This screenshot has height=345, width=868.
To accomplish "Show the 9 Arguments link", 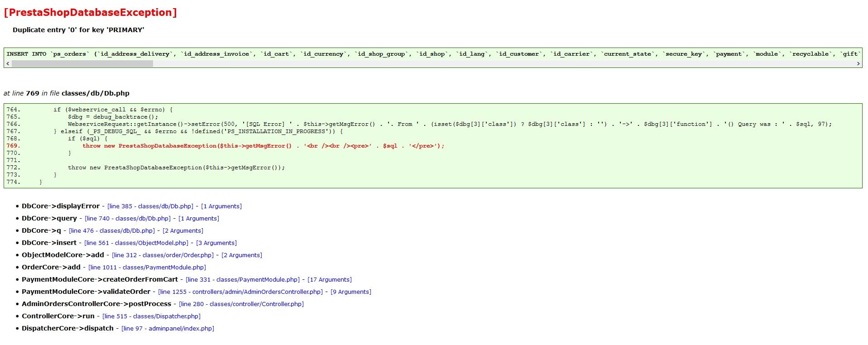I will (x=351, y=292).
